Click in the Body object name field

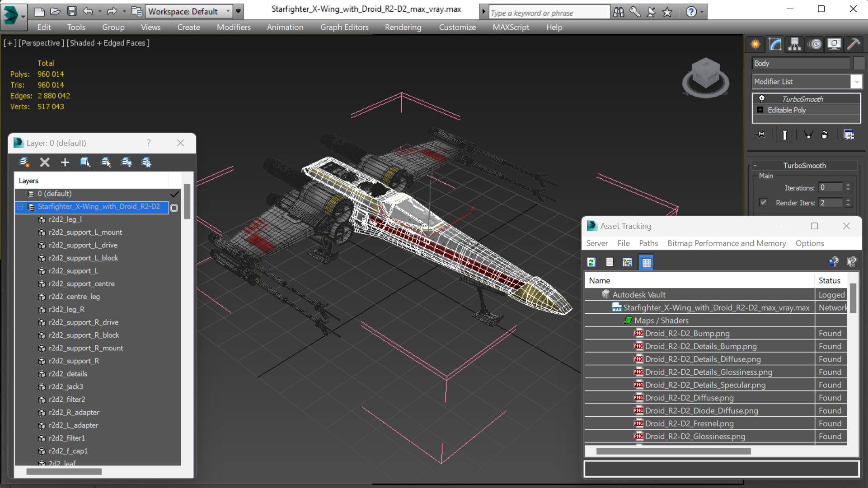click(x=801, y=63)
